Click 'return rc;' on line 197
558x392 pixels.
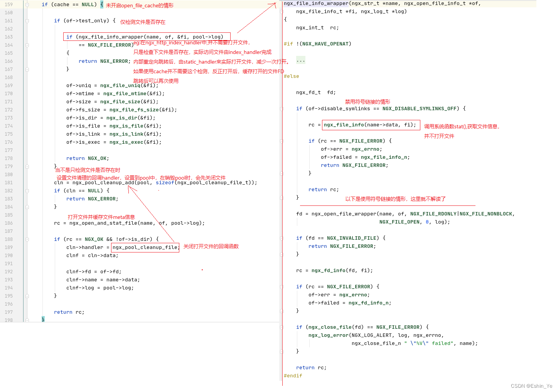pos(69,312)
